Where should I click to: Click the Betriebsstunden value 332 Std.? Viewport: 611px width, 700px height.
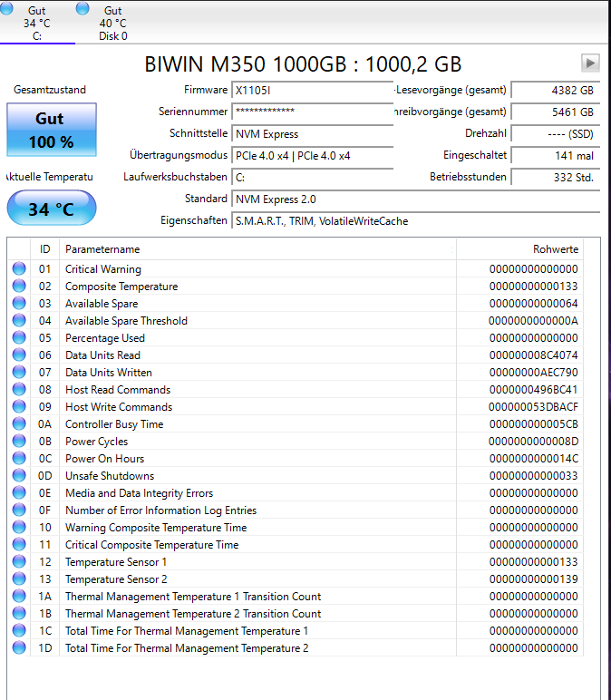[x=555, y=177]
